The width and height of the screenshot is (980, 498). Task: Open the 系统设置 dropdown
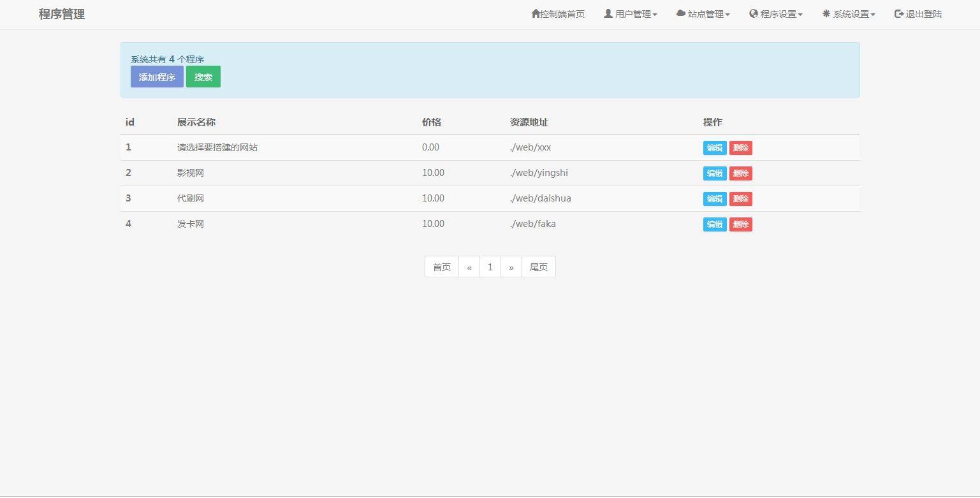click(x=850, y=13)
